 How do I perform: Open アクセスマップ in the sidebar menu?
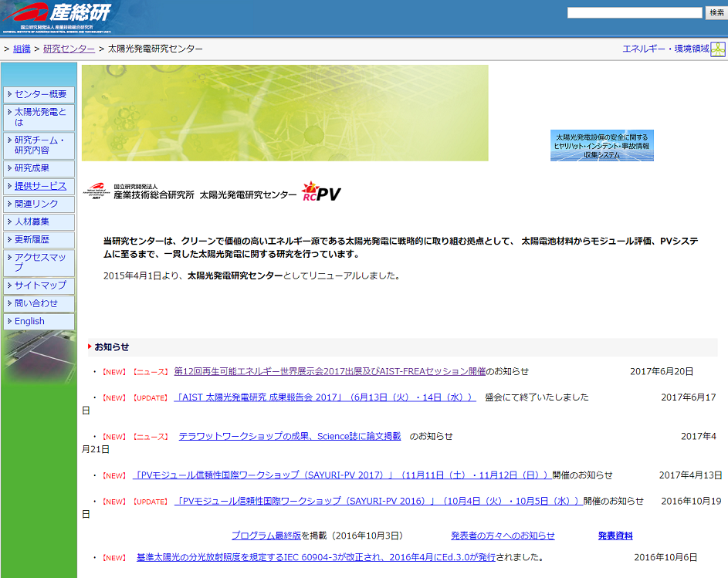(x=39, y=263)
